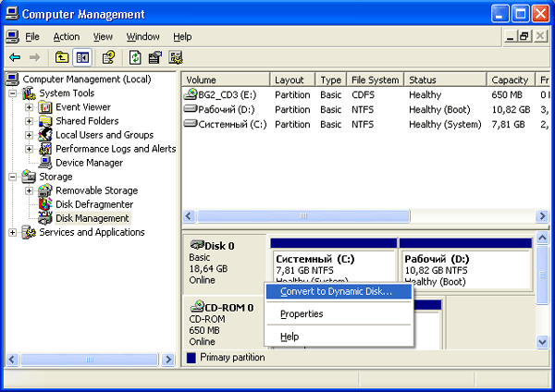Click the Refresh toolbar icon
Screen dimensions: 555x392
pyautogui.click(x=135, y=57)
